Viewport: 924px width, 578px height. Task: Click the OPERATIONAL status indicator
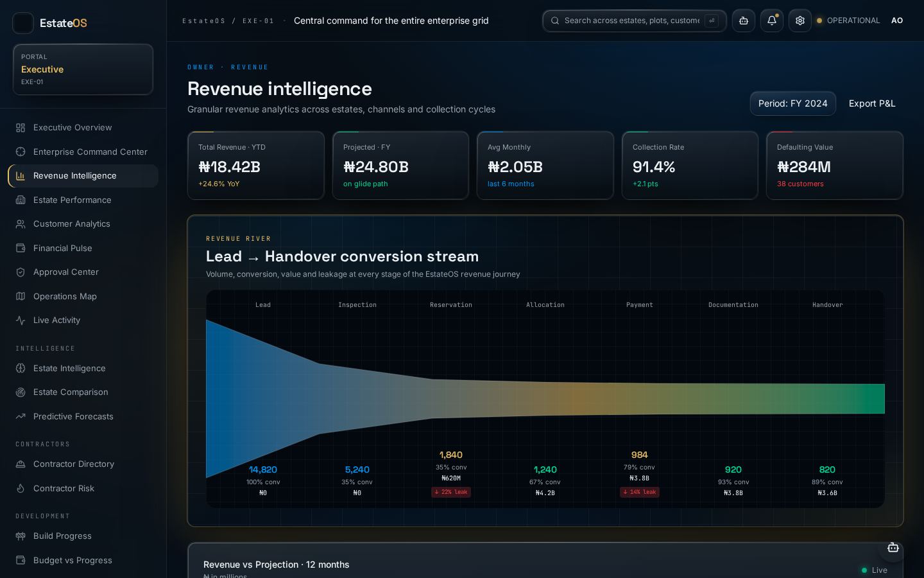coord(848,21)
